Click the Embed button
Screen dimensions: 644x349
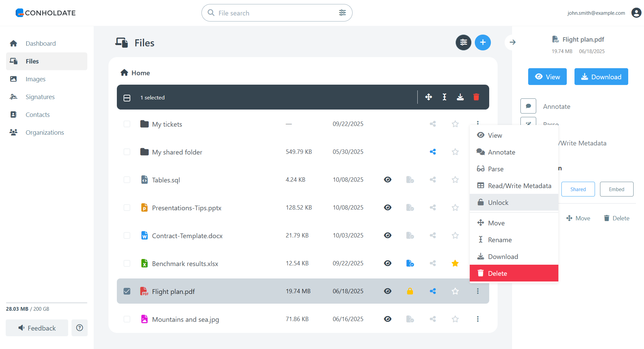tap(616, 189)
